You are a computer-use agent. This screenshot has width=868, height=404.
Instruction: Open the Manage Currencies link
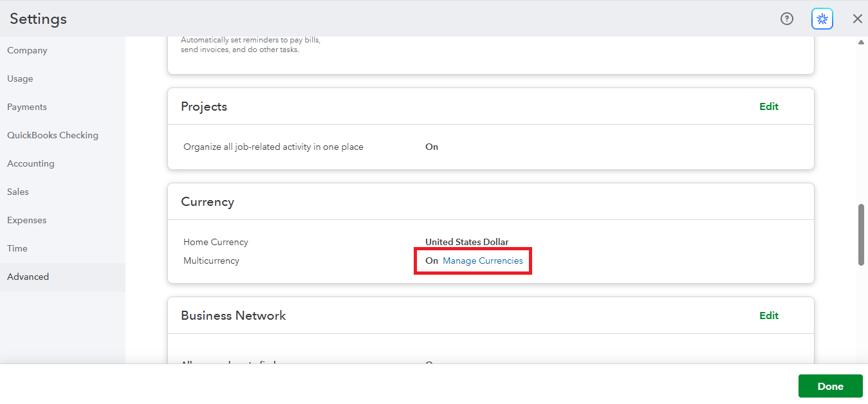(483, 261)
